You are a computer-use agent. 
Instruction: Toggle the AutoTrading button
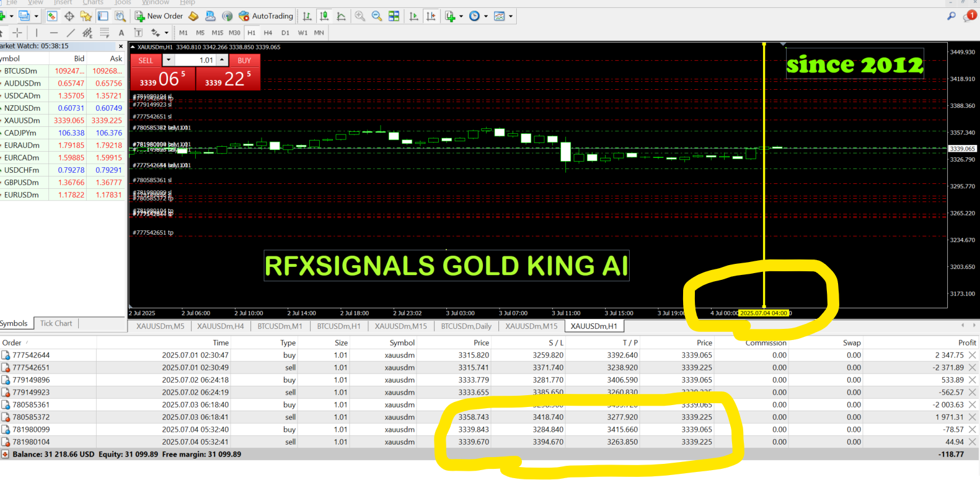click(x=266, y=16)
